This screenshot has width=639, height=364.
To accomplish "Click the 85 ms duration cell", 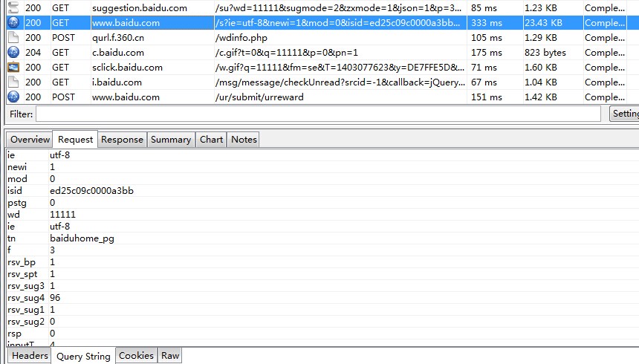I will (x=495, y=7).
